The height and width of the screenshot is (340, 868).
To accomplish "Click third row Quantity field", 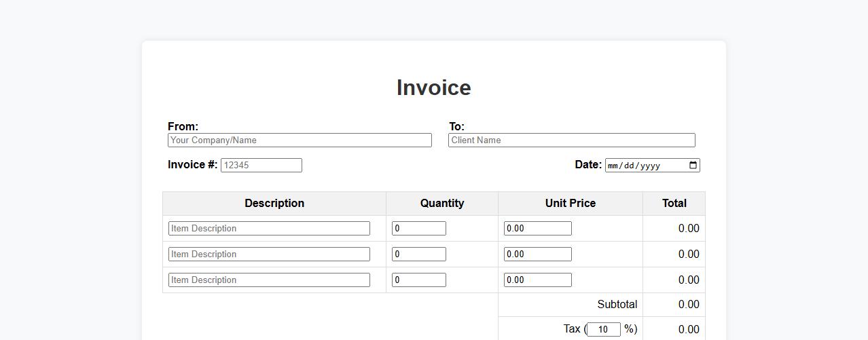I will [419, 280].
